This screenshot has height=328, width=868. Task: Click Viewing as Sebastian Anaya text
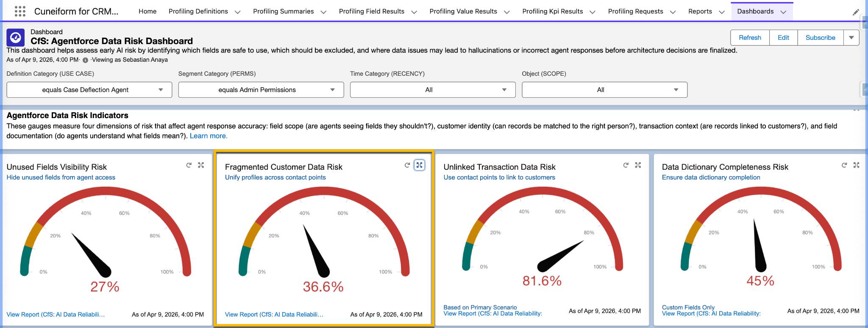[130, 60]
